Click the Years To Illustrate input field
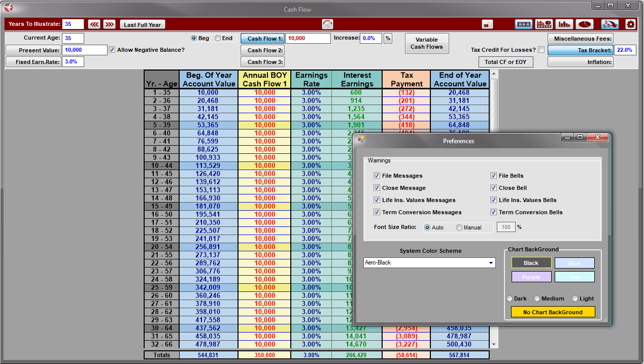Image resolution: width=644 pixels, height=364 pixels. tap(73, 24)
